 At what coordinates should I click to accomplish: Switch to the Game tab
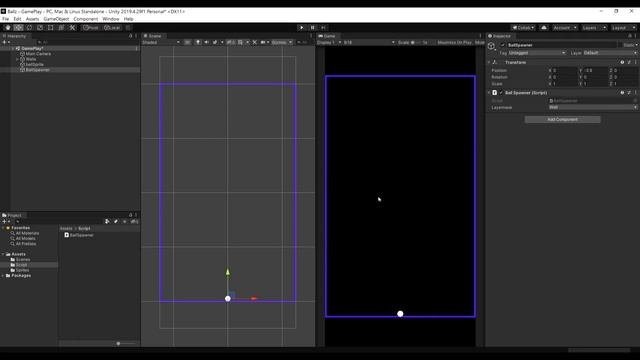(x=327, y=36)
